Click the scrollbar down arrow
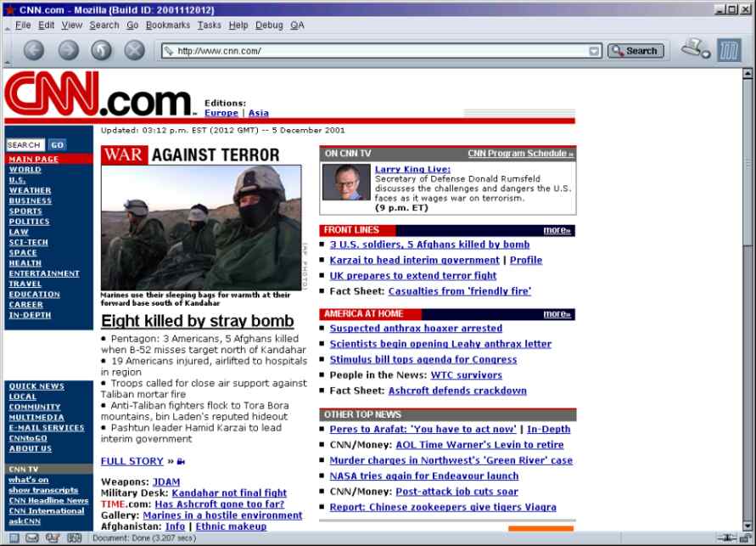 pos(748,526)
